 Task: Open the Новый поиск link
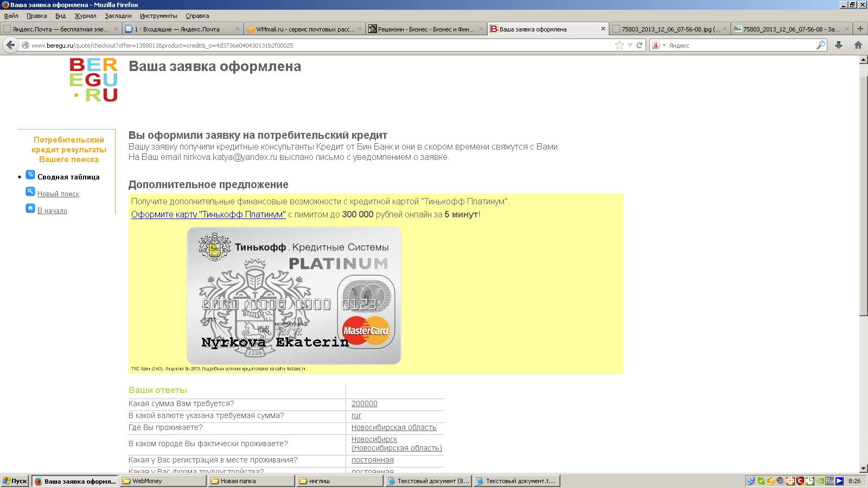pos(58,194)
